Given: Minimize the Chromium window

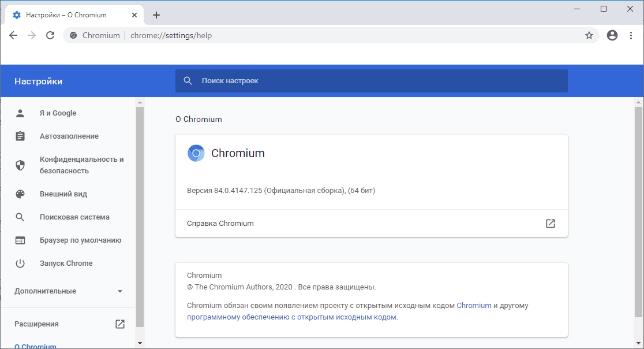Looking at the screenshot, I should tap(577, 9).
